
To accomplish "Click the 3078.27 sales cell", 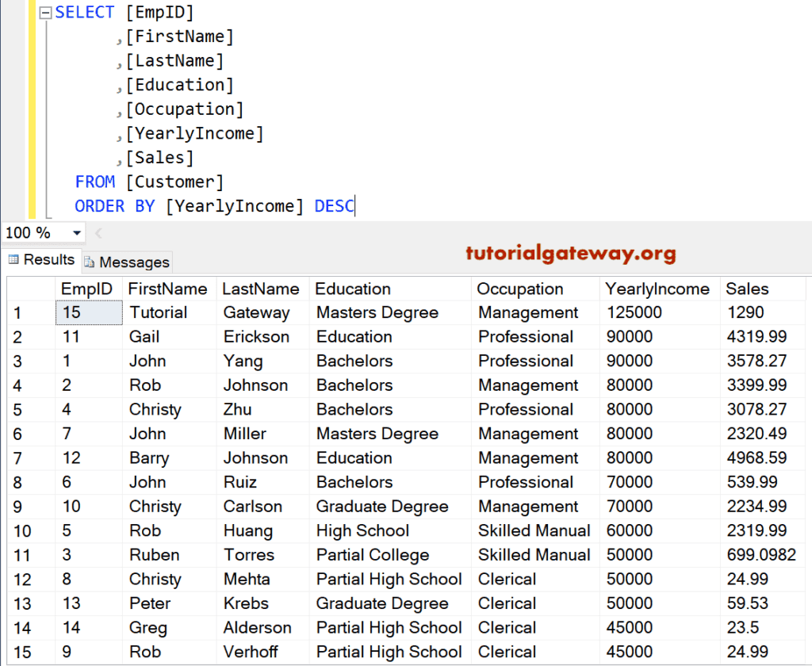I will [762, 410].
